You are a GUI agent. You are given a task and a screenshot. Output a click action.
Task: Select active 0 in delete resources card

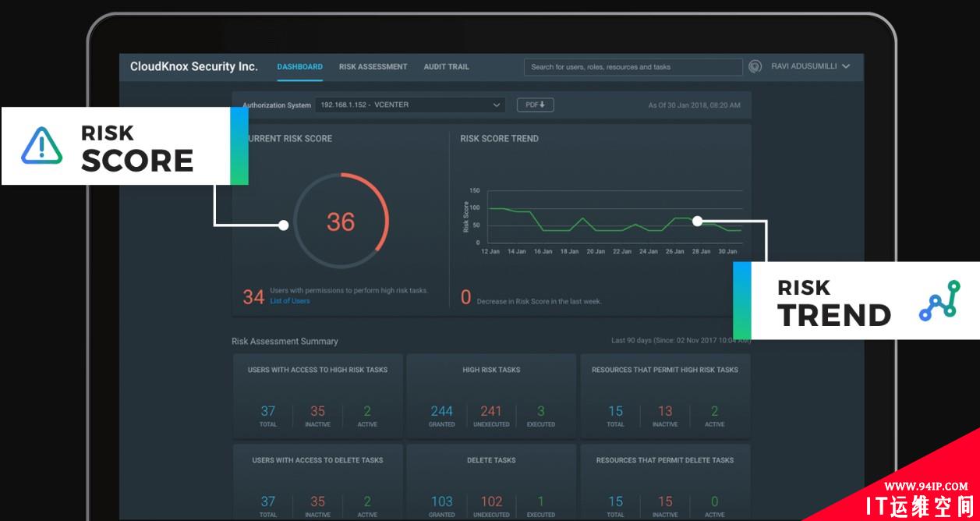[715, 502]
